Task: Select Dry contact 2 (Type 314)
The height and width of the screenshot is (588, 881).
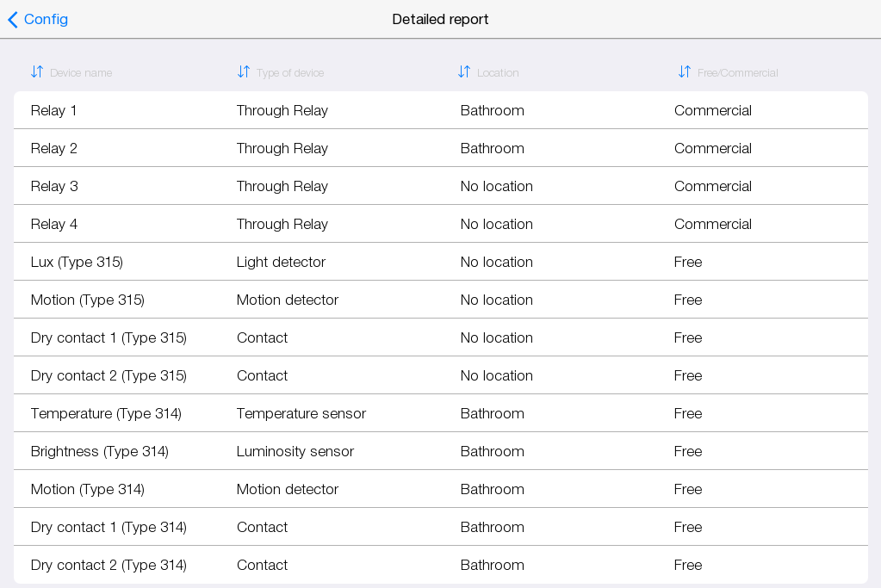Action: coord(440,565)
